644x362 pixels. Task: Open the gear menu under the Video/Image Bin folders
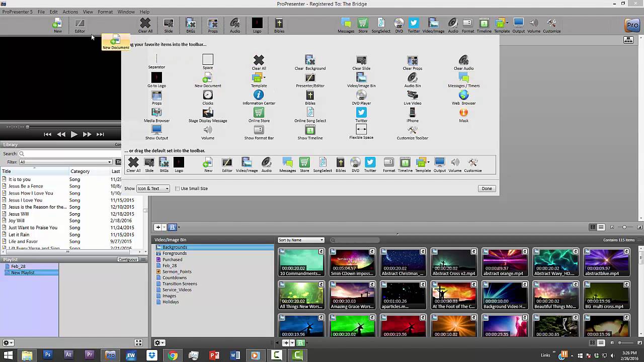pyautogui.click(x=159, y=343)
